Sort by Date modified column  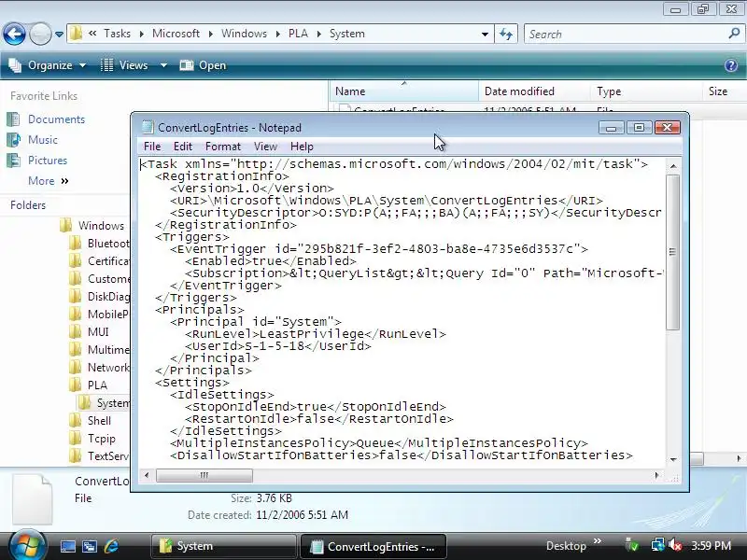(534, 91)
